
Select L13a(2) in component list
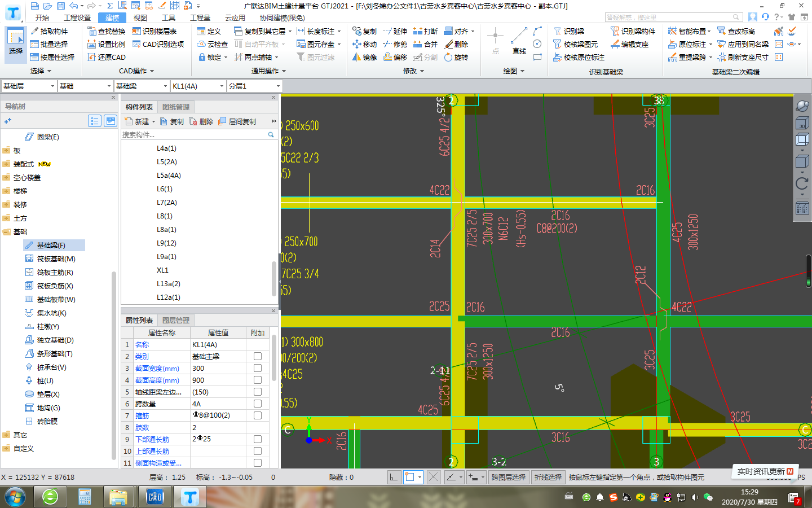coord(169,283)
